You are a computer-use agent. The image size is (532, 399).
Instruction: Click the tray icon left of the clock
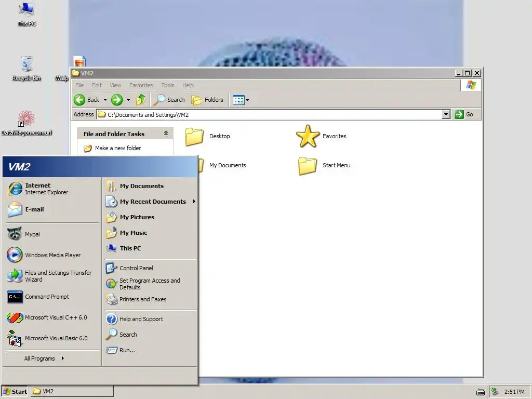(495, 392)
